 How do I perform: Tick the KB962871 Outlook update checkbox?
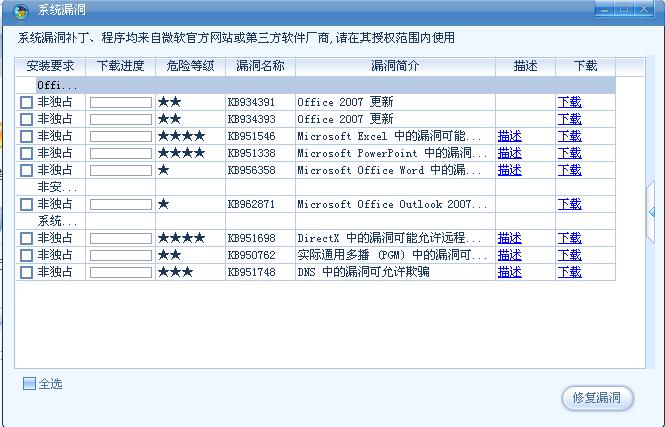(26, 204)
